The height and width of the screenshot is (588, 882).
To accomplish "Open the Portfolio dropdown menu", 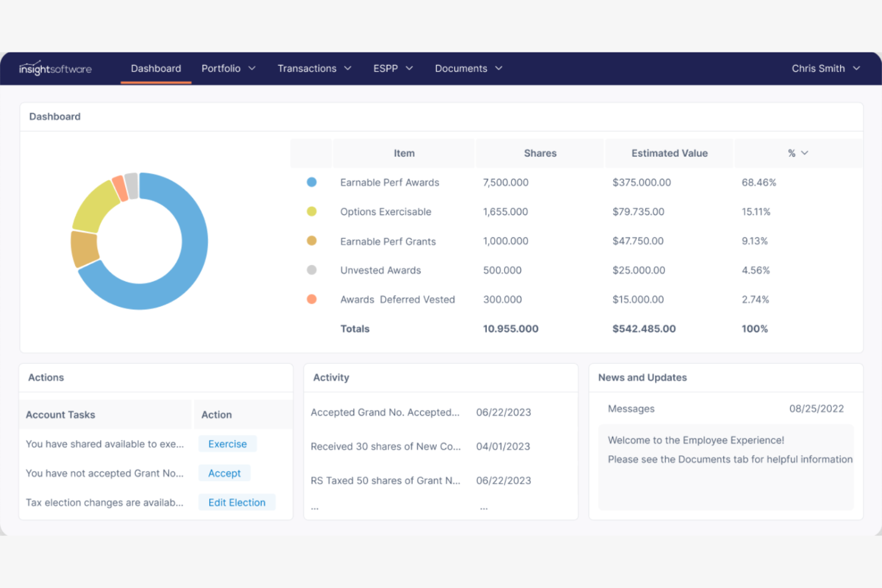I will click(x=228, y=68).
